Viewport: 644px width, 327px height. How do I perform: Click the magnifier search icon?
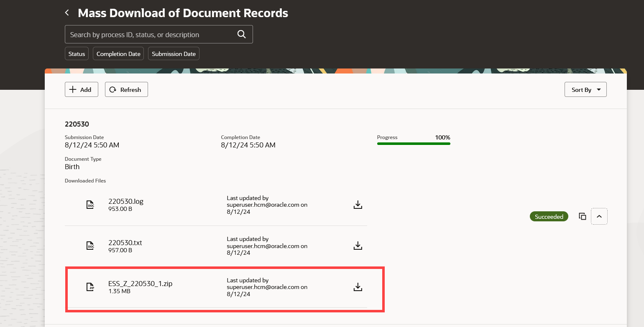coord(241,34)
